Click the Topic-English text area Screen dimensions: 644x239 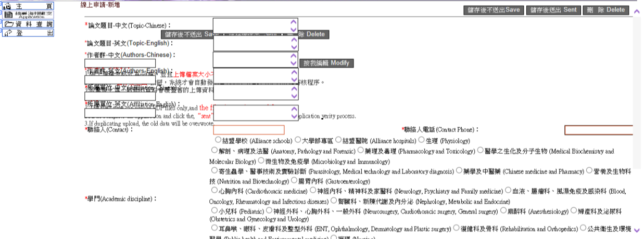256,43
